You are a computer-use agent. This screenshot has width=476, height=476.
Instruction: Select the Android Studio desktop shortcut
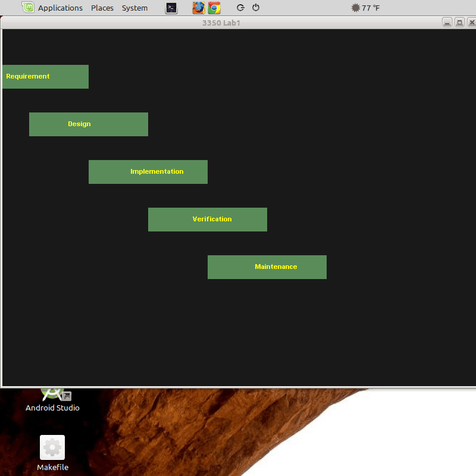pyautogui.click(x=52, y=400)
